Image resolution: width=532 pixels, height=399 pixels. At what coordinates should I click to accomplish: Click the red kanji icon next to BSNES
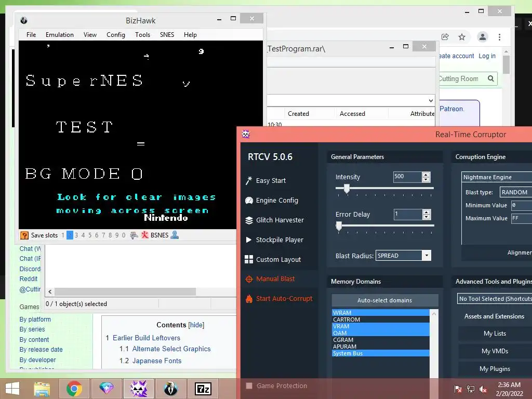point(145,235)
